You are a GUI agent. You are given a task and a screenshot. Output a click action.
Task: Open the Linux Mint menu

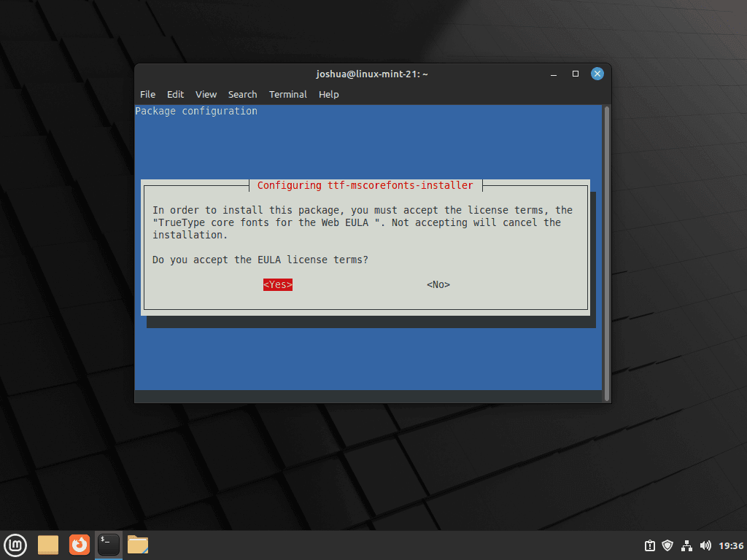(x=15, y=545)
